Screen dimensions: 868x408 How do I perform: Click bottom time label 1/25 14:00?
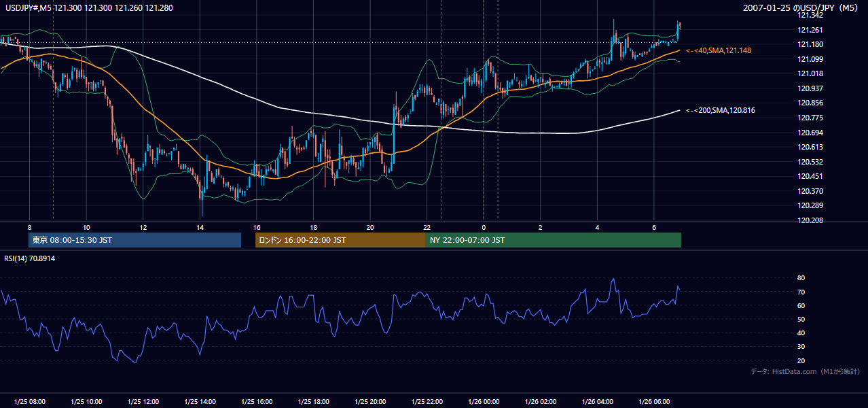pyautogui.click(x=200, y=402)
